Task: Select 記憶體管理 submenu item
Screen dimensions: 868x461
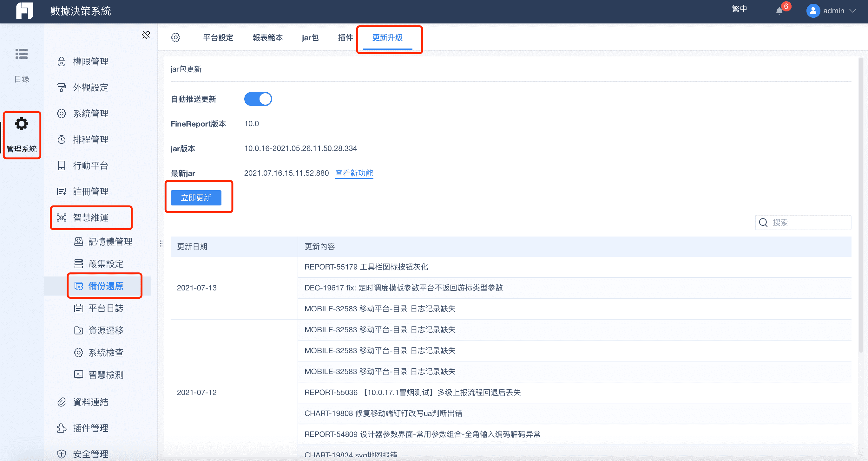Action: tap(110, 242)
